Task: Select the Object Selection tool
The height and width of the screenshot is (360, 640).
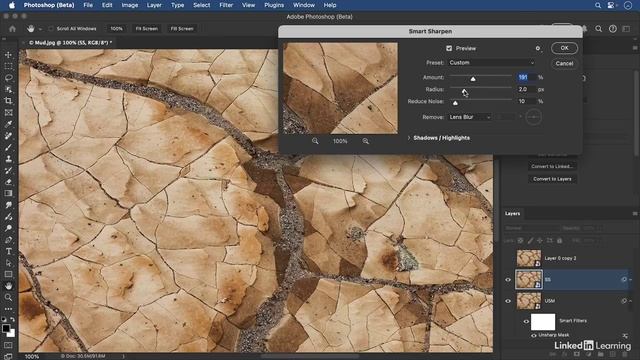Action: (x=8, y=89)
